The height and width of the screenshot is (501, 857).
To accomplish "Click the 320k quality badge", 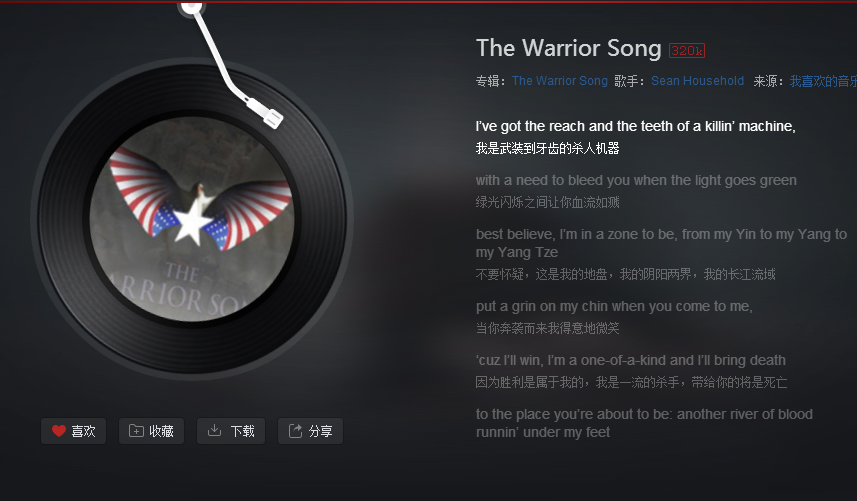I will [687, 50].
